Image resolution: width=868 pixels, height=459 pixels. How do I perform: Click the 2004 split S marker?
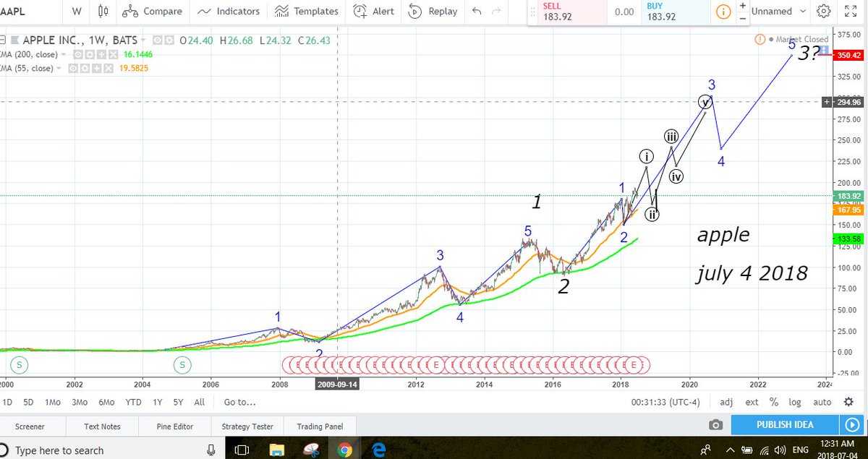(182, 365)
